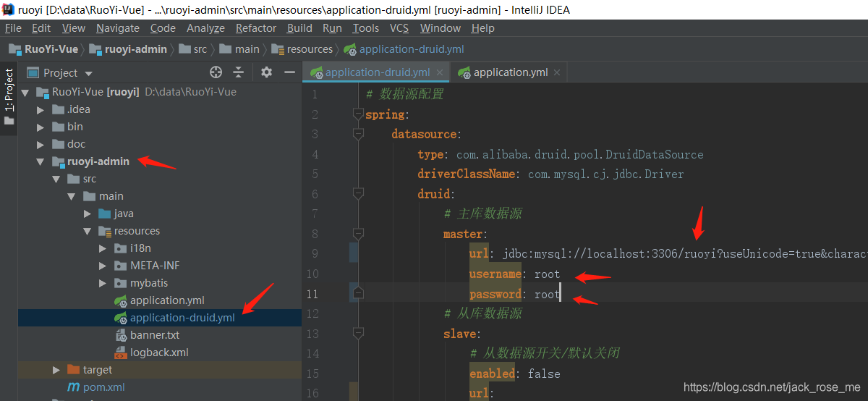Open the File menu
The height and width of the screenshot is (401, 868).
pyautogui.click(x=13, y=28)
